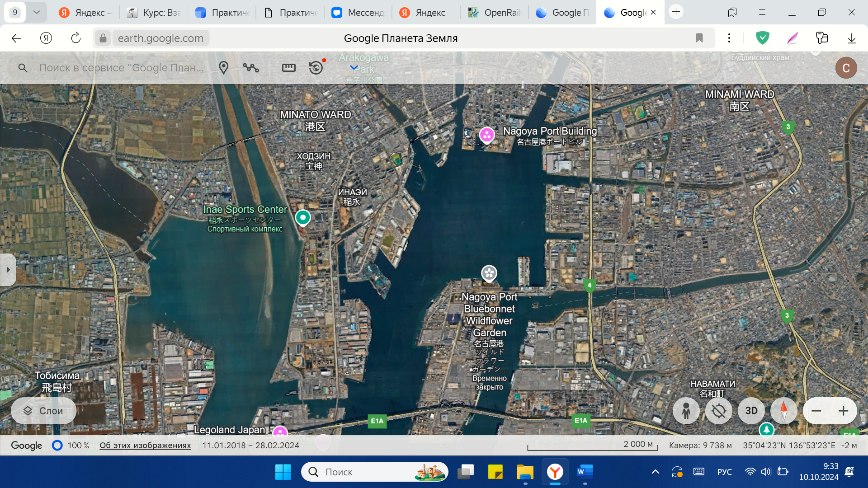Open the tab group counter showing 9
The image size is (868, 488).
(x=15, y=12)
